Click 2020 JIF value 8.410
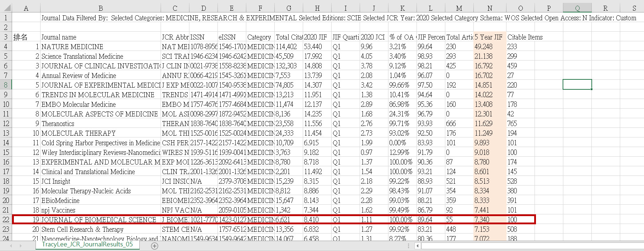The height and width of the screenshot is (251, 644). [x=317, y=220]
